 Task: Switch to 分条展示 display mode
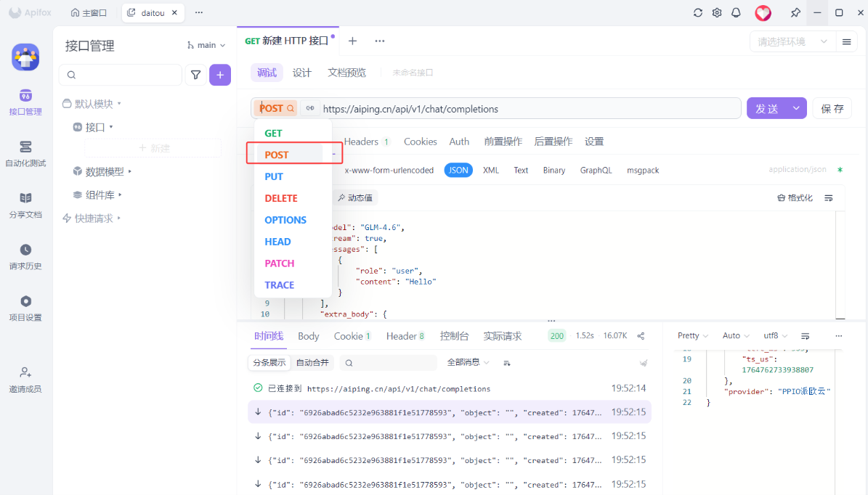point(269,363)
